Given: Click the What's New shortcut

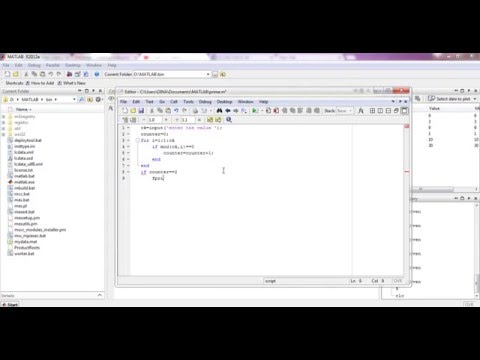Looking at the screenshot, I should pos(72,83).
